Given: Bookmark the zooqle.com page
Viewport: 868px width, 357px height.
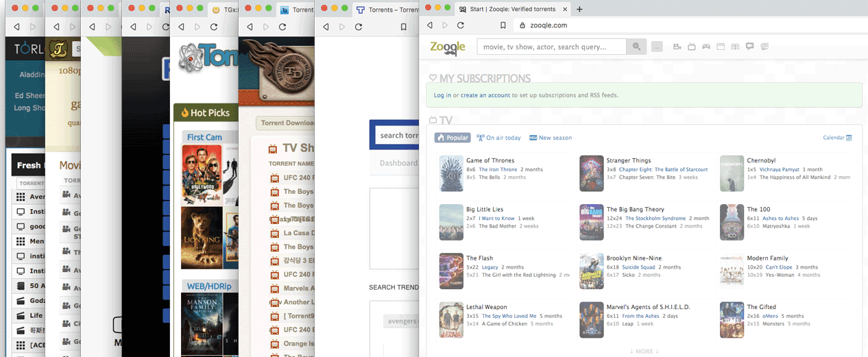Looking at the screenshot, I should (x=503, y=25).
